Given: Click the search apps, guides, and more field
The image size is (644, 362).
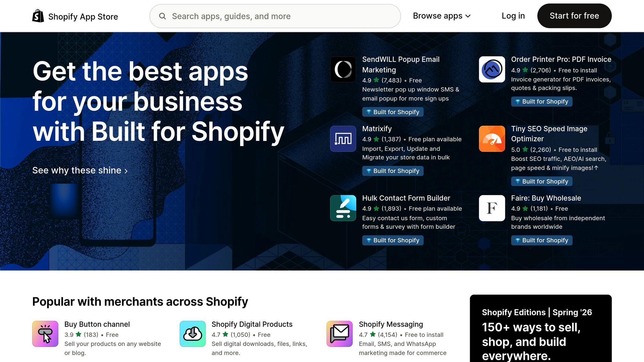Looking at the screenshot, I should 275,16.
